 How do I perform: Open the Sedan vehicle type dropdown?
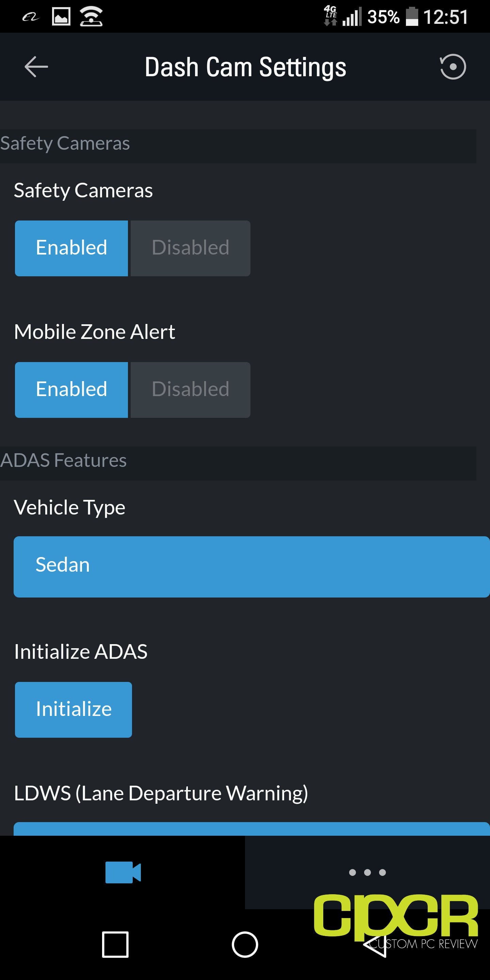(251, 567)
